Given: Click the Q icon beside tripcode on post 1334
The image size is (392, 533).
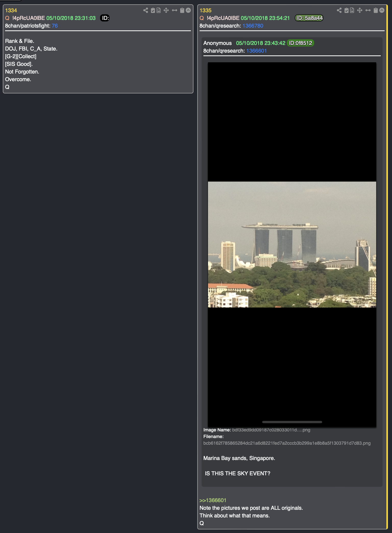Looking at the screenshot, I should [7, 18].
